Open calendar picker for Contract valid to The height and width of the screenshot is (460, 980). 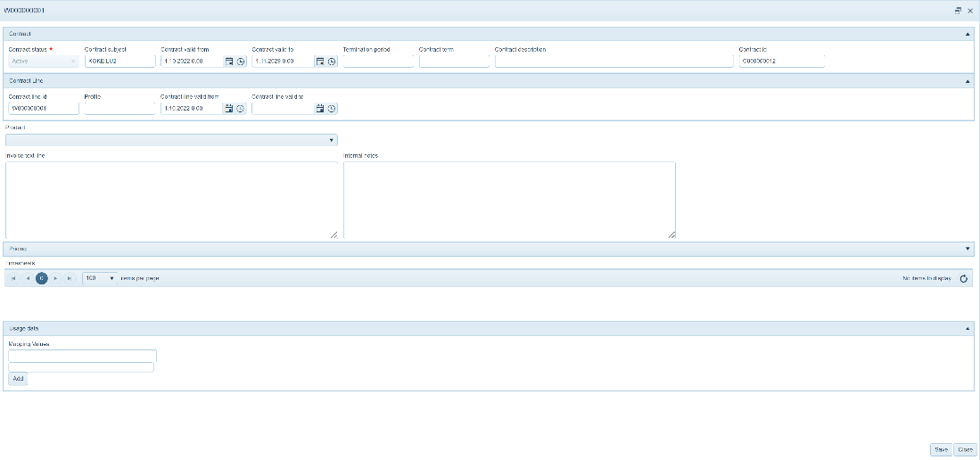click(320, 62)
